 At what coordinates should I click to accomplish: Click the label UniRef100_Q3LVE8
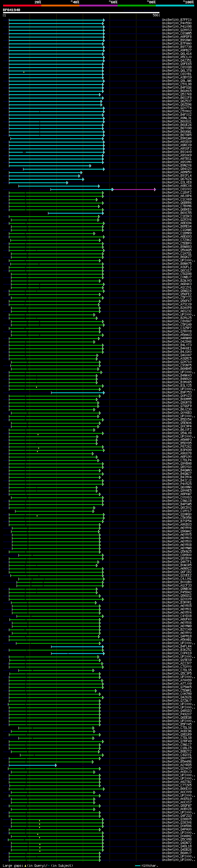point(177,183)
